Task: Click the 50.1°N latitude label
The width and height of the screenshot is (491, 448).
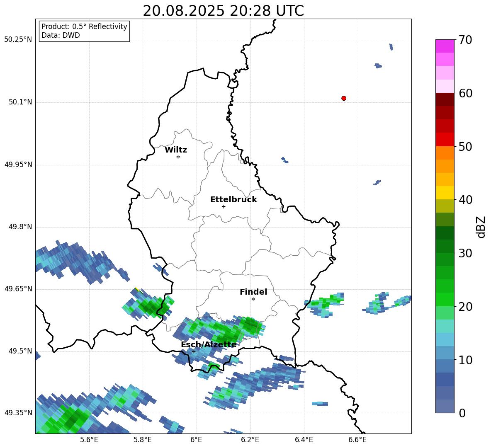Action: point(20,102)
